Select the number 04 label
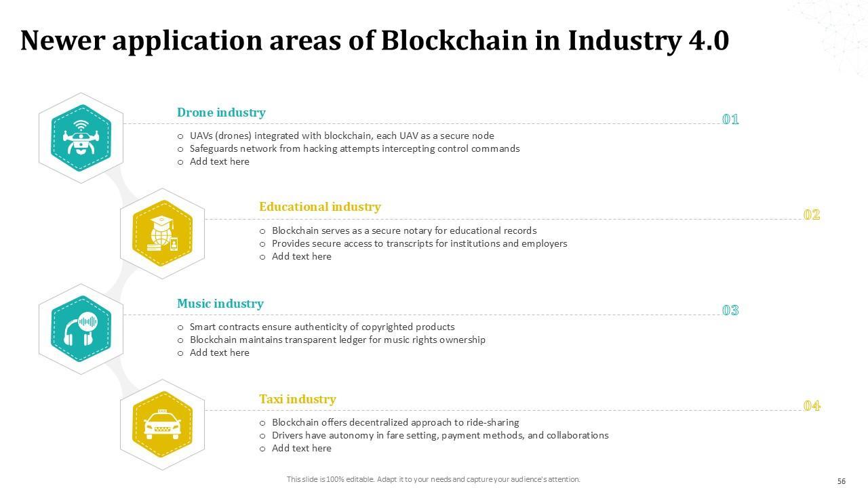The width and height of the screenshot is (868, 488). tap(812, 406)
